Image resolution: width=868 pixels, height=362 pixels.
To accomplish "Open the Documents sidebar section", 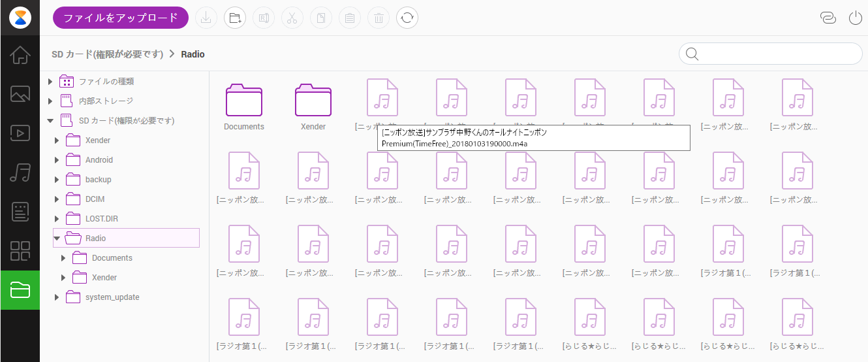I will (20, 212).
